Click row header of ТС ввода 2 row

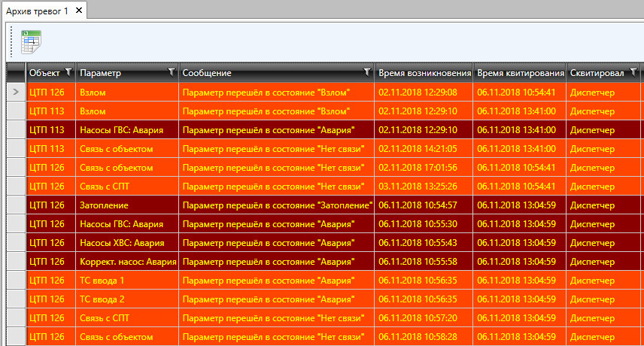pyautogui.click(x=16, y=299)
